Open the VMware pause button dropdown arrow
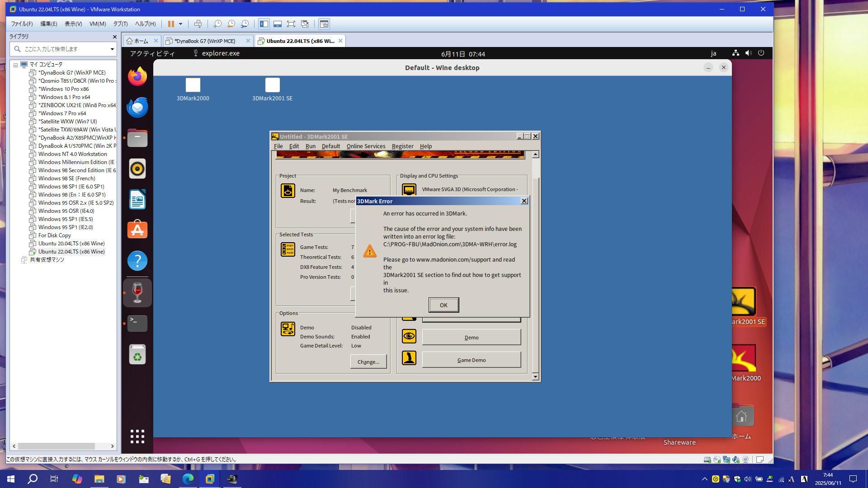Screen dimensions: 868x488 180,24
